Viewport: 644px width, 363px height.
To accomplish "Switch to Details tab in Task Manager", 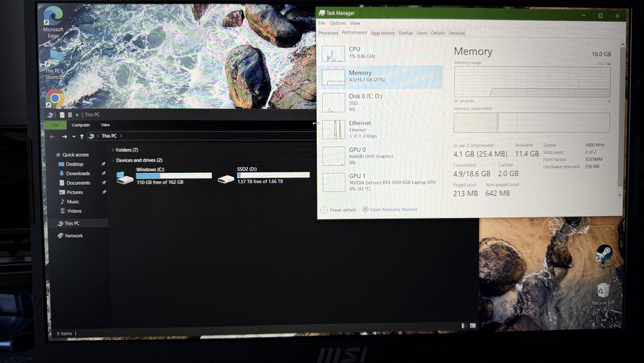I will [x=437, y=33].
